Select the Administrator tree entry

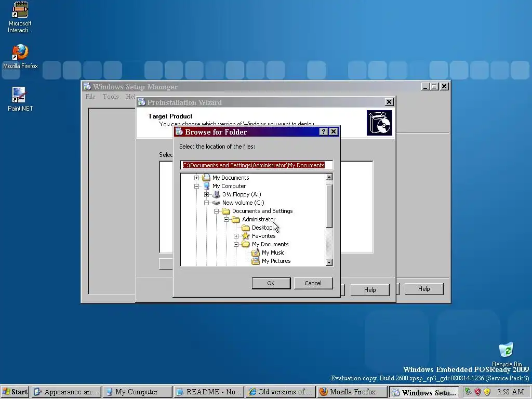[259, 220]
